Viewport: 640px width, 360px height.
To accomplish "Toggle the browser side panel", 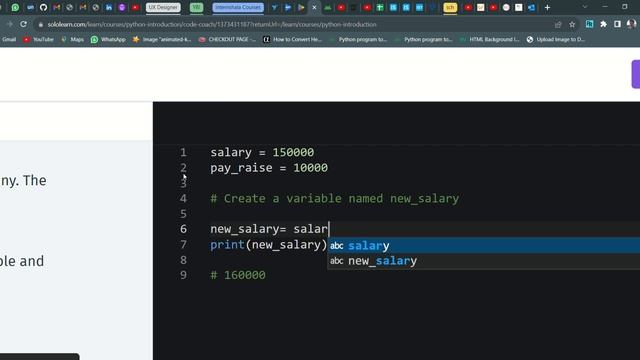I will click(x=617, y=24).
